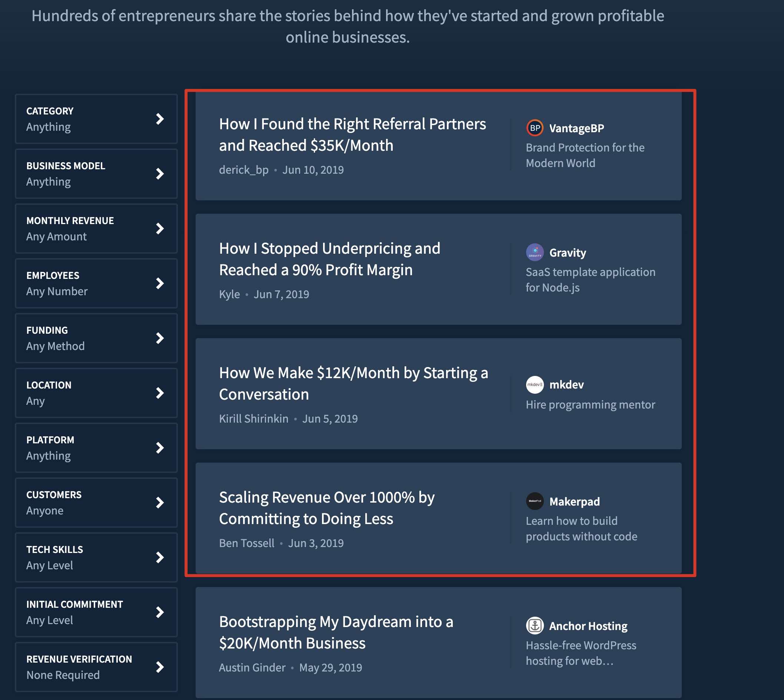Image resolution: width=784 pixels, height=700 pixels.
Task: Click the Makerpad logo icon
Action: tap(534, 501)
